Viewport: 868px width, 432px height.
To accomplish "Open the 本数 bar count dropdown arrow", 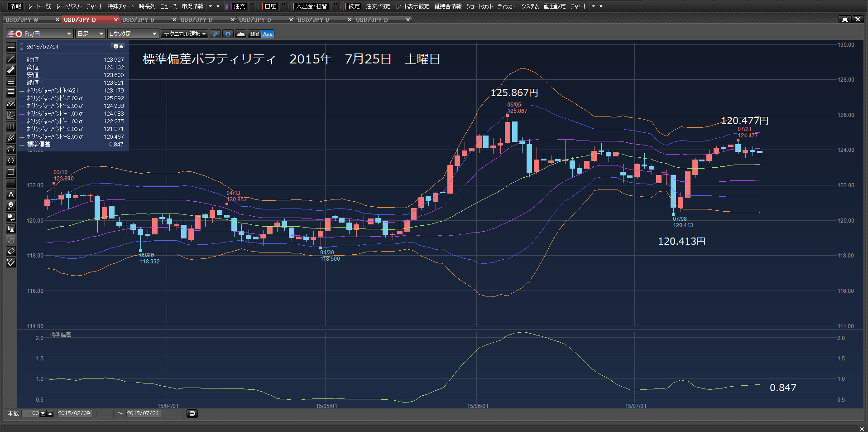I will point(43,413).
